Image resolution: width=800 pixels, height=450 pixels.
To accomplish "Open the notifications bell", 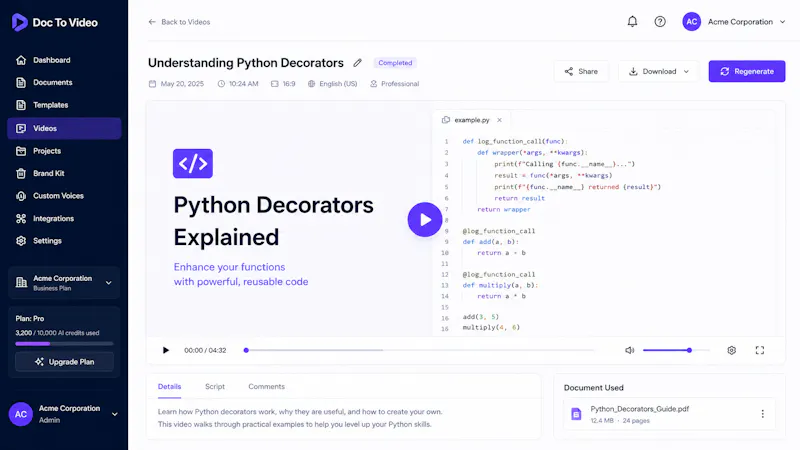I will tap(632, 21).
